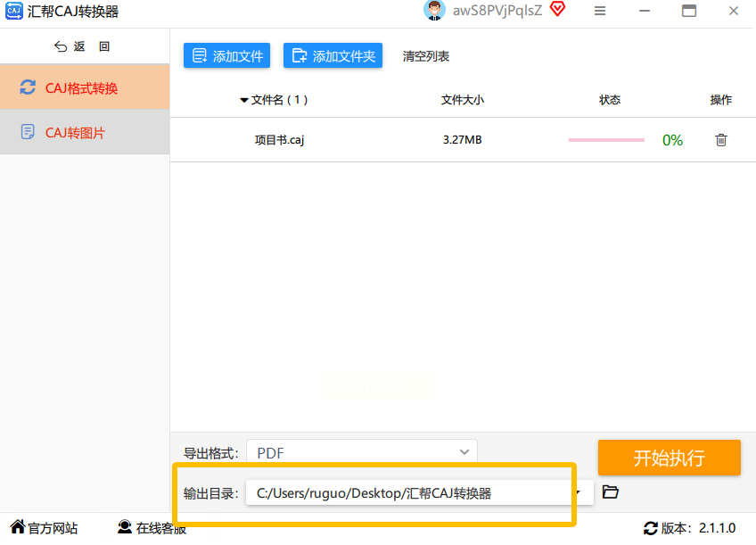Switch to CAJ转图片 tab

pyautogui.click(x=85, y=132)
